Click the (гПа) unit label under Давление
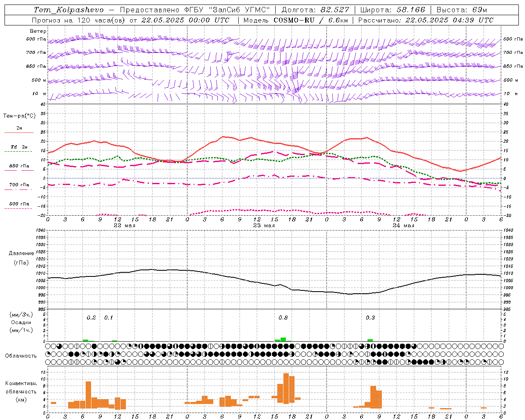Viewport: 525px width, 420px height. pos(21,262)
